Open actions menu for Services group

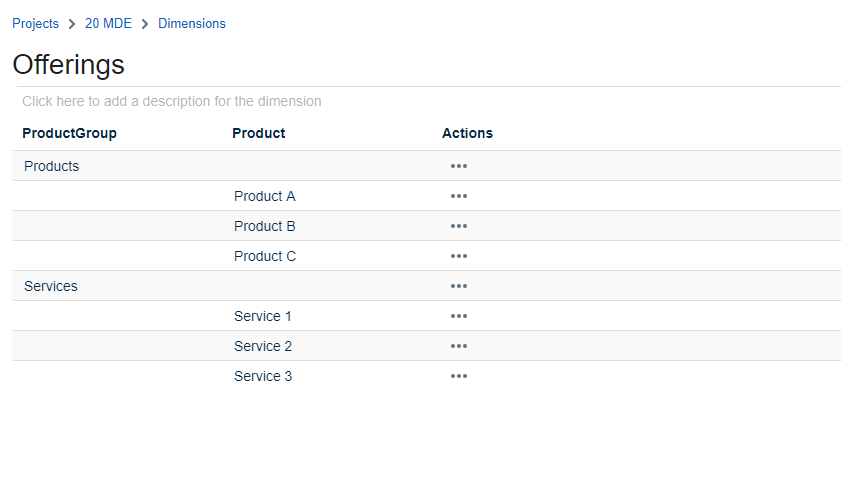click(459, 286)
